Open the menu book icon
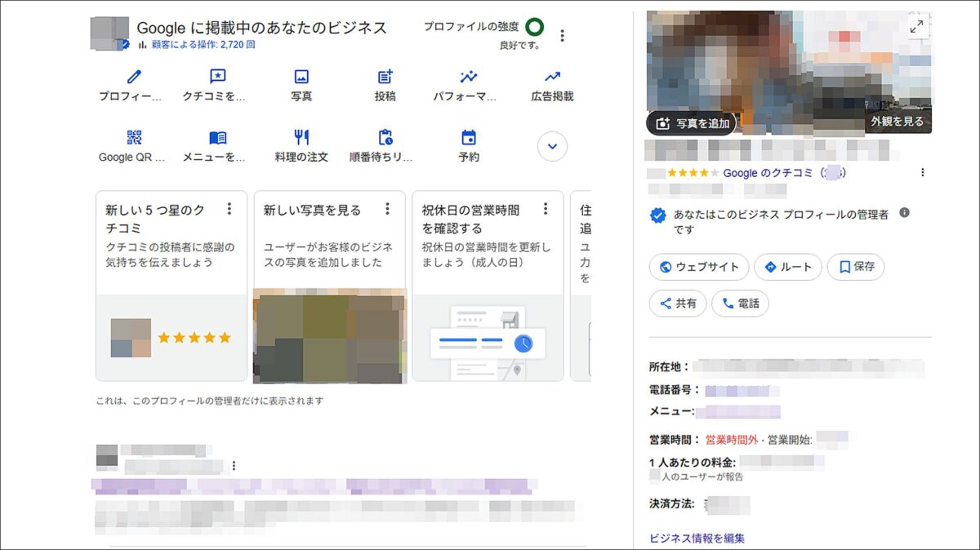980x550 pixels. tap(217, 138)
